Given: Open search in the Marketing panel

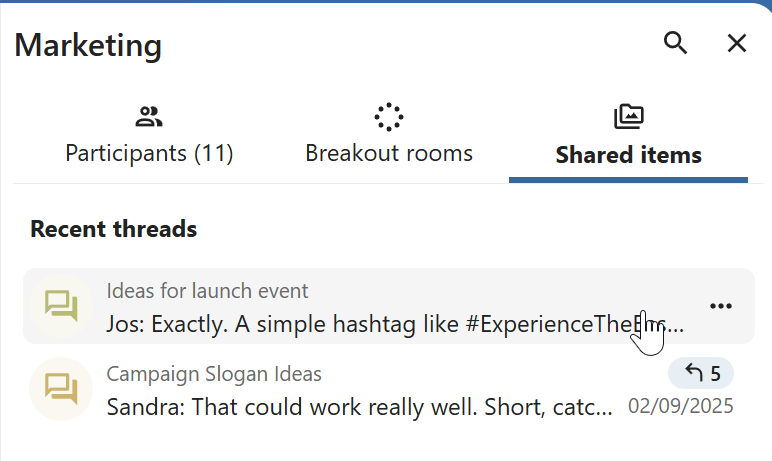Looking at the screenshot, I should (x=676, y=43).
